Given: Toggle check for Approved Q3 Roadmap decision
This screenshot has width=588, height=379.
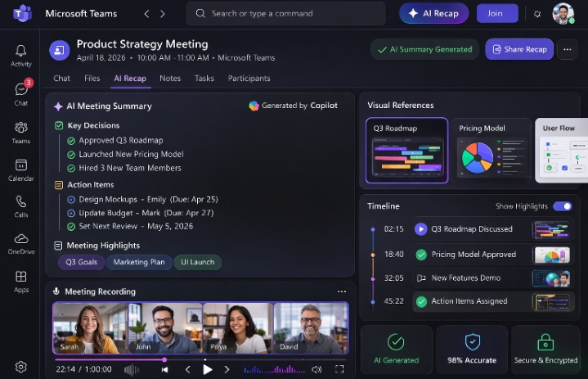Looking at the screenshot, I should tap(71, 140).
